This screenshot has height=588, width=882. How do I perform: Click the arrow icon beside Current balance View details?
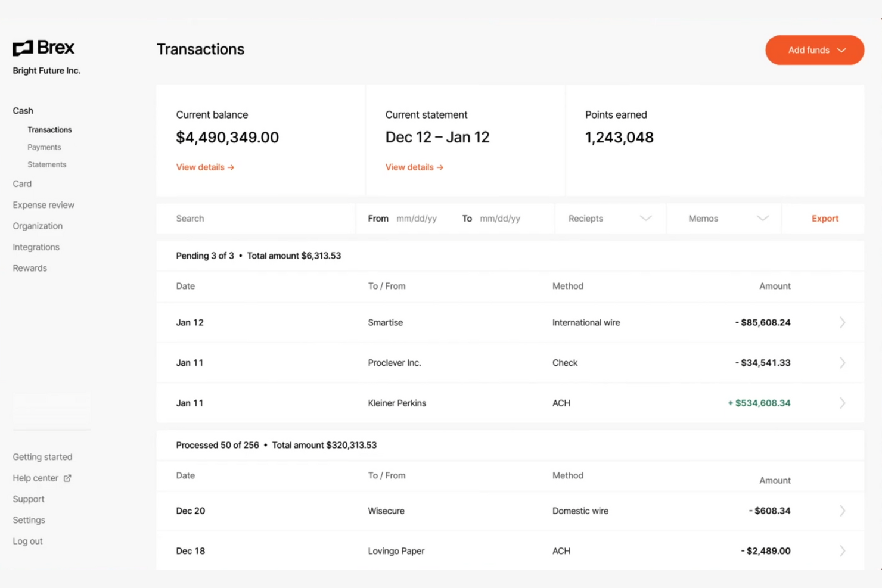[231, 167]
